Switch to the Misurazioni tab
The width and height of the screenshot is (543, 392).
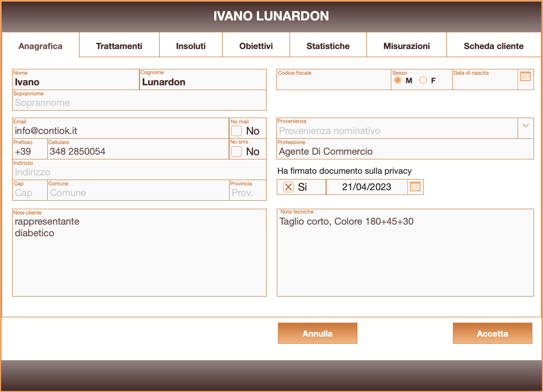[406, 46]
